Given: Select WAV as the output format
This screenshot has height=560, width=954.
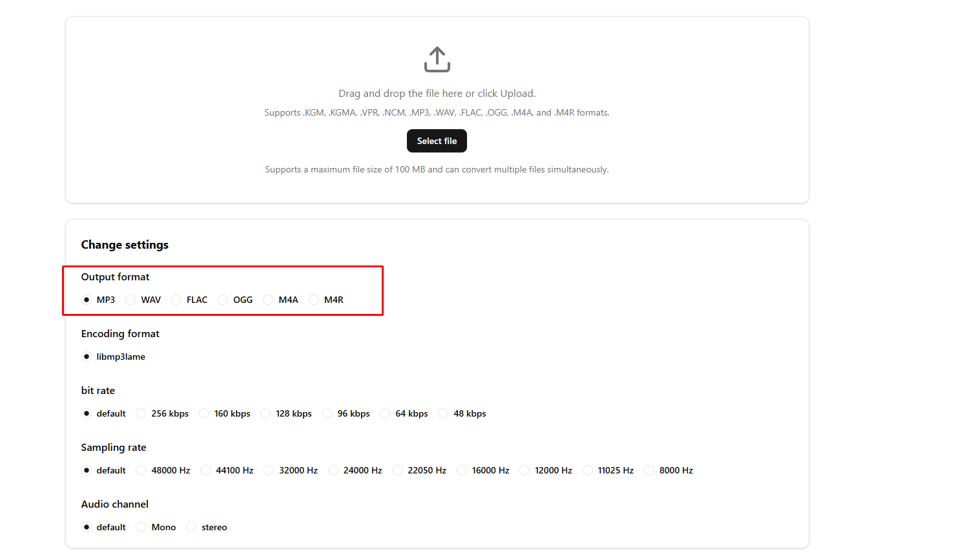Looking at the screenshot, I should 131,299.
